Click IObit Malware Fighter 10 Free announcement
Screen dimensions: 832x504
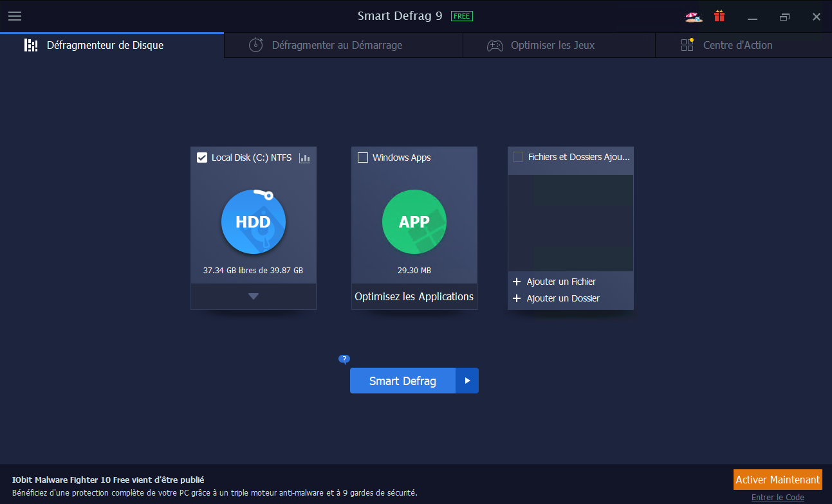coord(108,480)
